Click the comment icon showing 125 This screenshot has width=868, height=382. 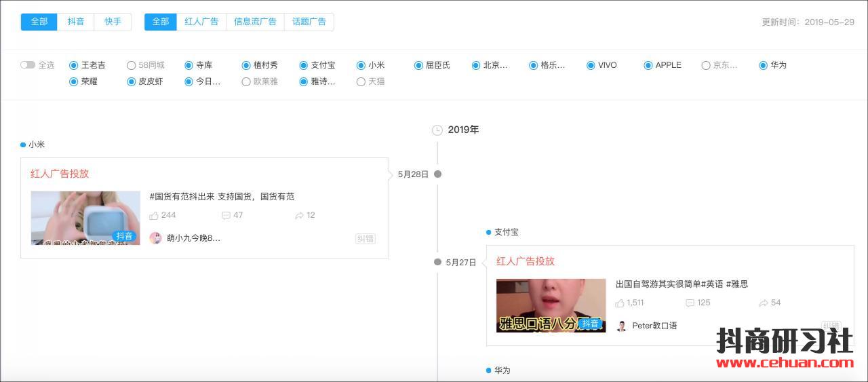click(x=690, y=303)
